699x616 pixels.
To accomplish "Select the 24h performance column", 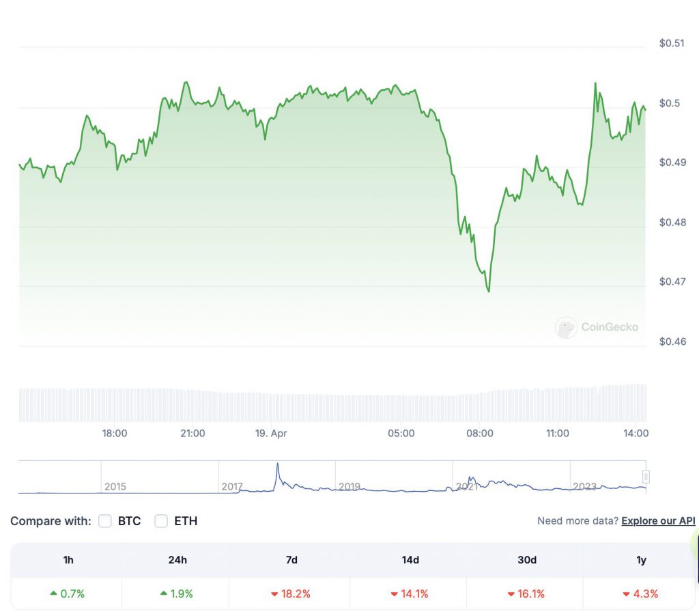I will click(x=176, y=559).
